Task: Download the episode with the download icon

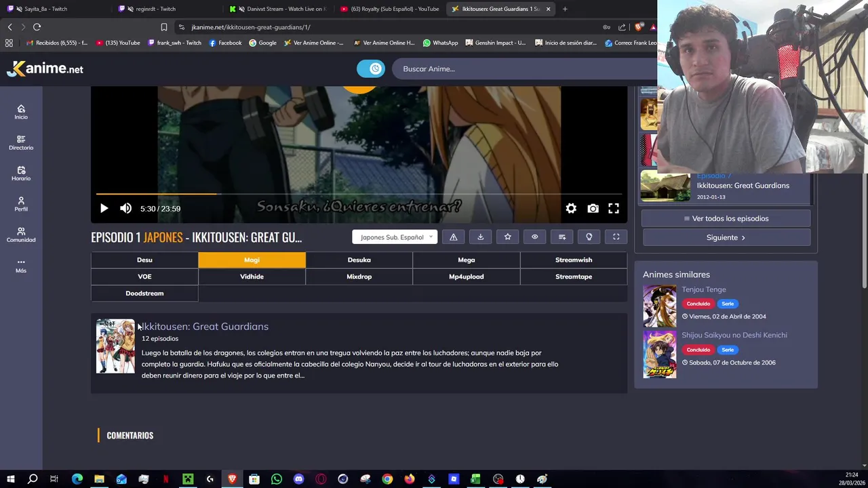Action: [x=480, y=237]
